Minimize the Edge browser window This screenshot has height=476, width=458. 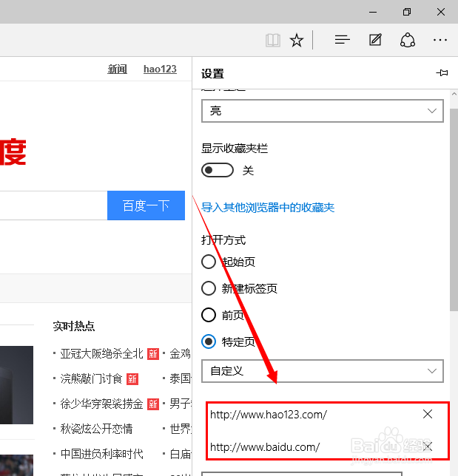[x=373, y=12]
